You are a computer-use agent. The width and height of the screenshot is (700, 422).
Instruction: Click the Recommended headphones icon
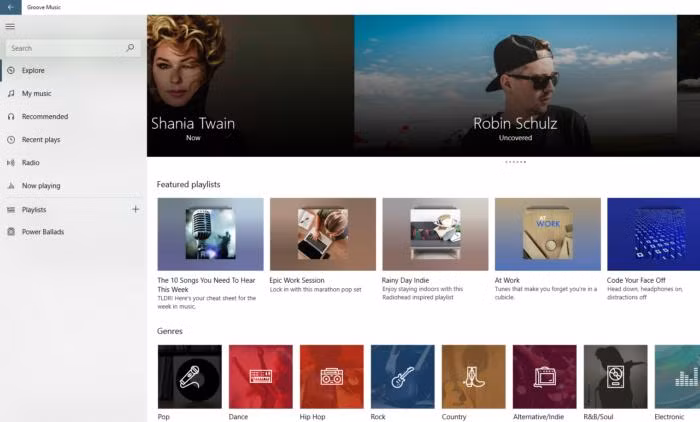pos(11,117)
